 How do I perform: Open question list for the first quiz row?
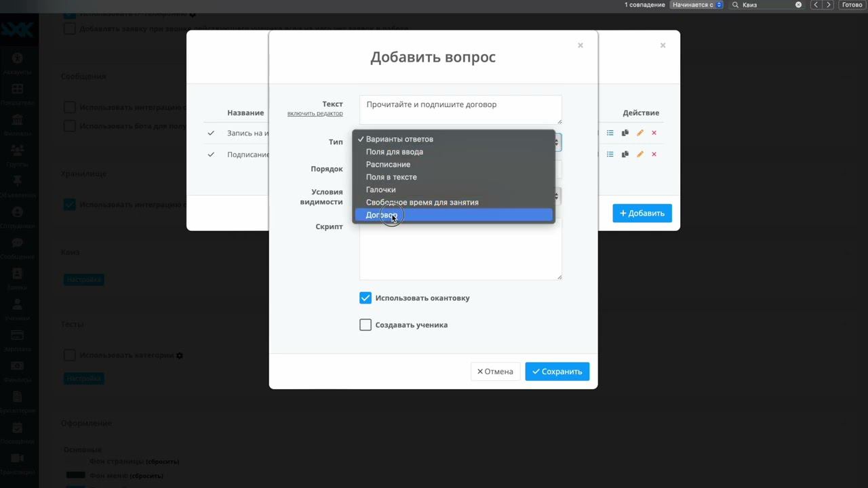(610, 133)
